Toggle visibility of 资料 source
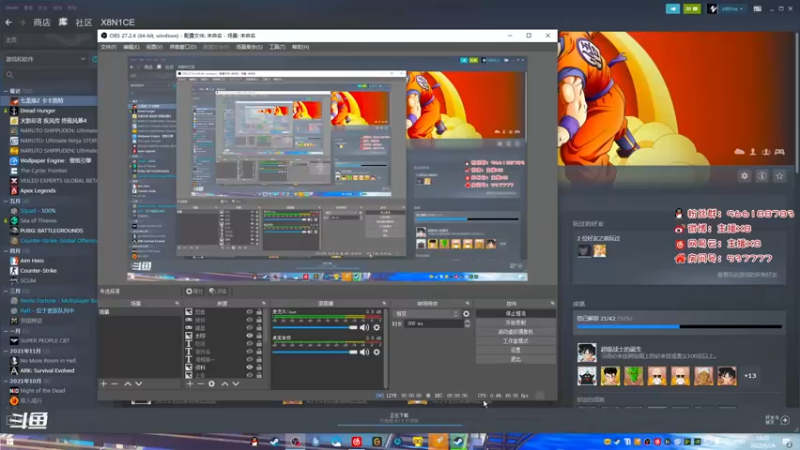This screenshot has height=450, width=800. point(249,367)
